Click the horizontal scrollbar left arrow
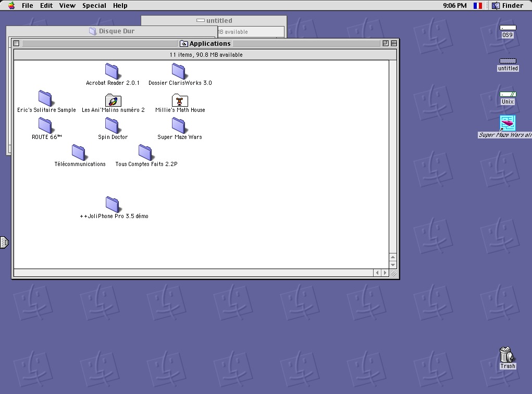Screen dimensions: 532x394 [x=377, y=273]
